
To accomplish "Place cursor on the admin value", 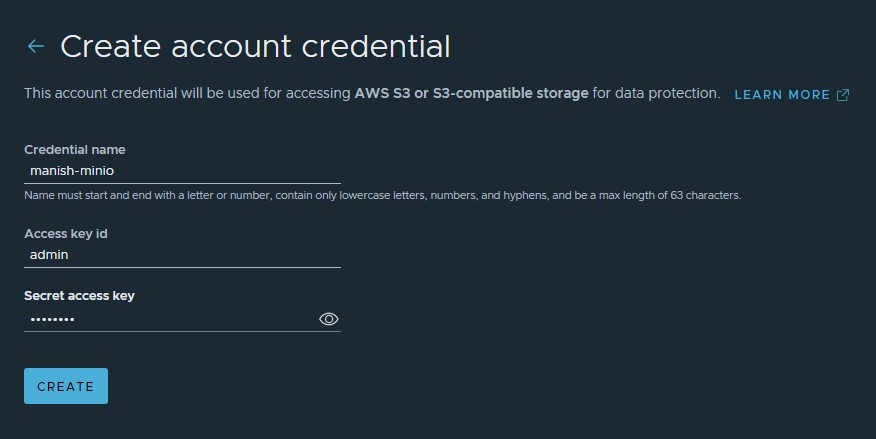I will point(49,255).
